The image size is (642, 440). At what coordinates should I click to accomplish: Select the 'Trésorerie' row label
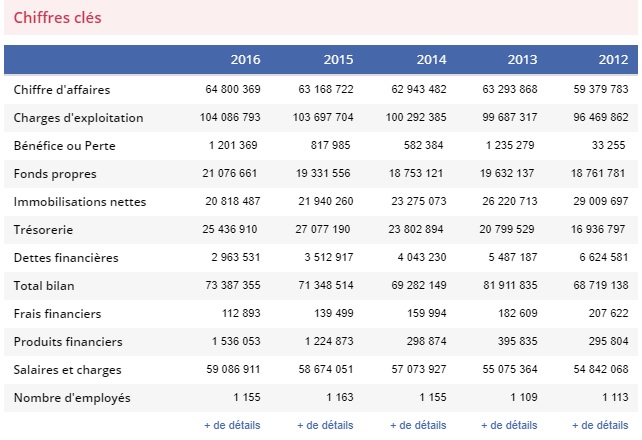pos(46,230)
